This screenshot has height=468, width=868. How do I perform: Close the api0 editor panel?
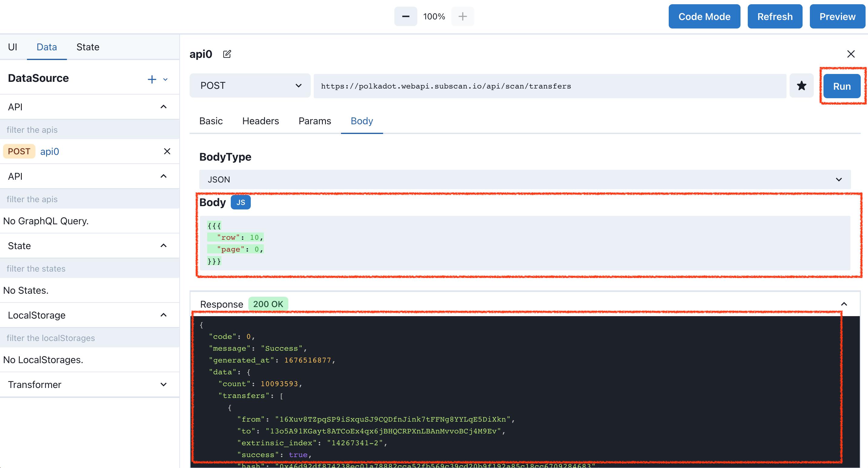click(851, 54)
